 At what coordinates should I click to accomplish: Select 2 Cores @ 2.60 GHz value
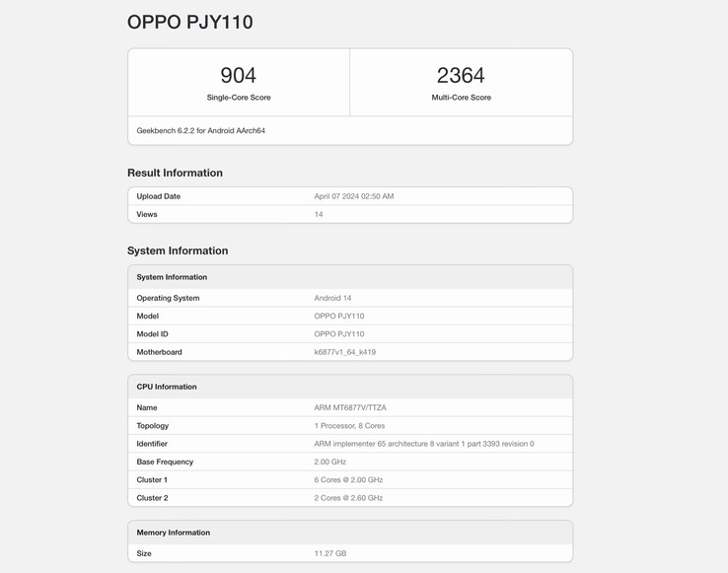(x=348, y=498)
